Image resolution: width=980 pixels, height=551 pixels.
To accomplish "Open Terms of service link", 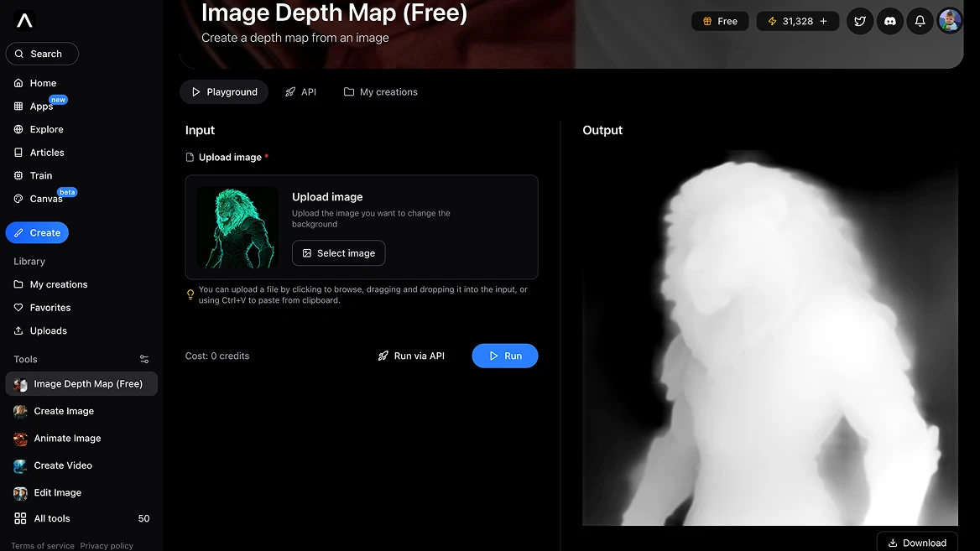I will tap(43, 546).
